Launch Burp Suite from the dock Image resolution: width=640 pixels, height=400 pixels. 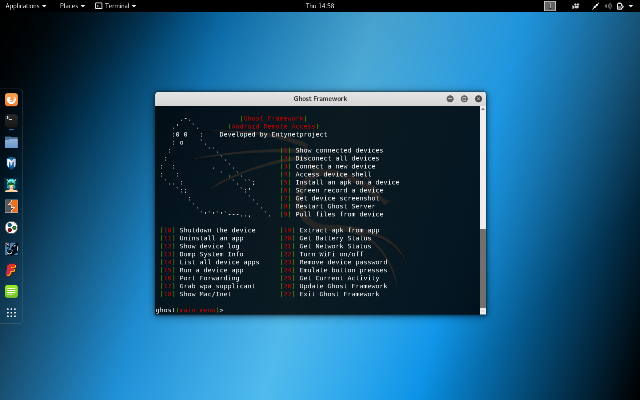[11, 206]
